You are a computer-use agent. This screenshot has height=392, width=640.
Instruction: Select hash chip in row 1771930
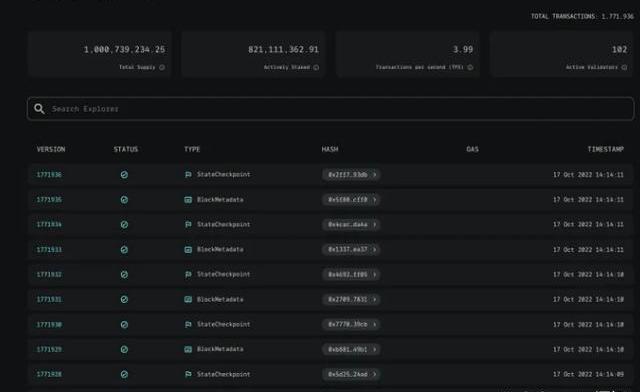(351, 324)
